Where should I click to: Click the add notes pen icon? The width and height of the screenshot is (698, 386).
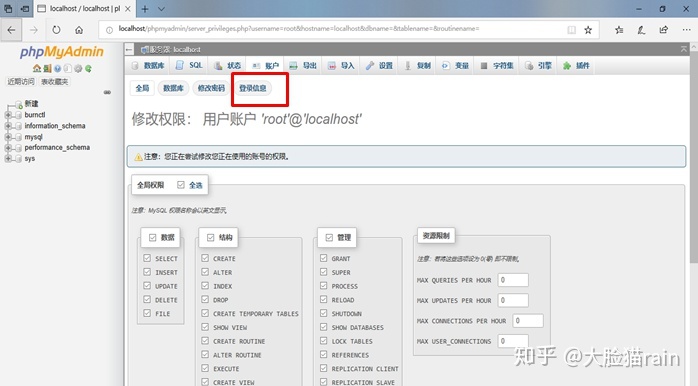tap(641, 30)
